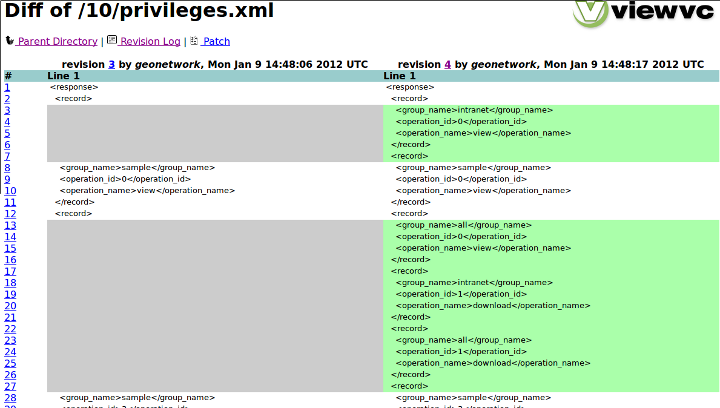Click the Parent Directory arrow icon
The height and width of the screenshot is (408, 720).
10,41
